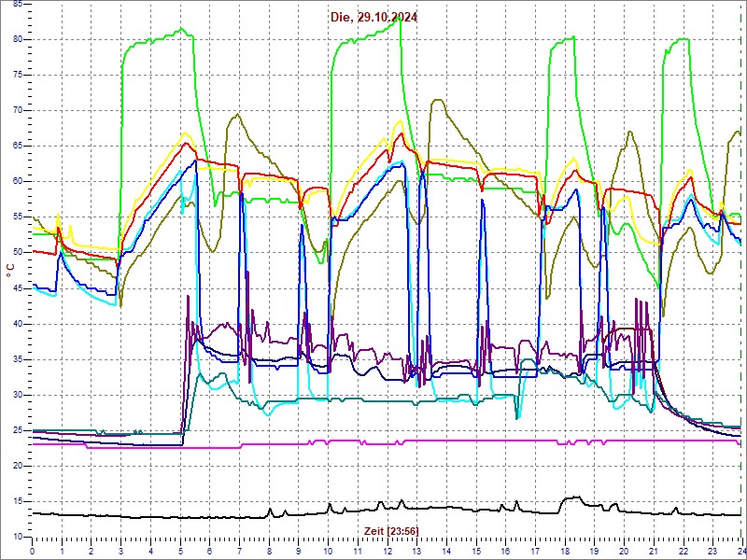
Task: Click hour 16 on the time axis
Action: click(505, 551)
